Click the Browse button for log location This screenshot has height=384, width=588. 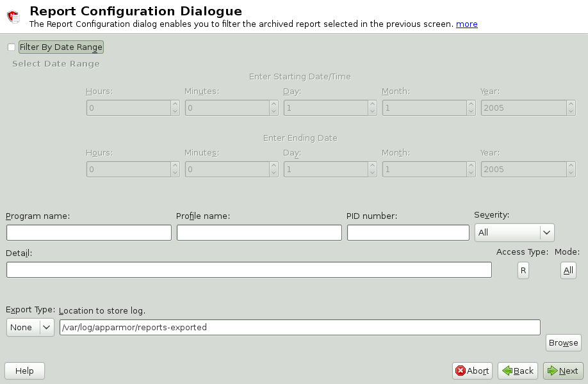pyautogui.click(x=563, y=342)
